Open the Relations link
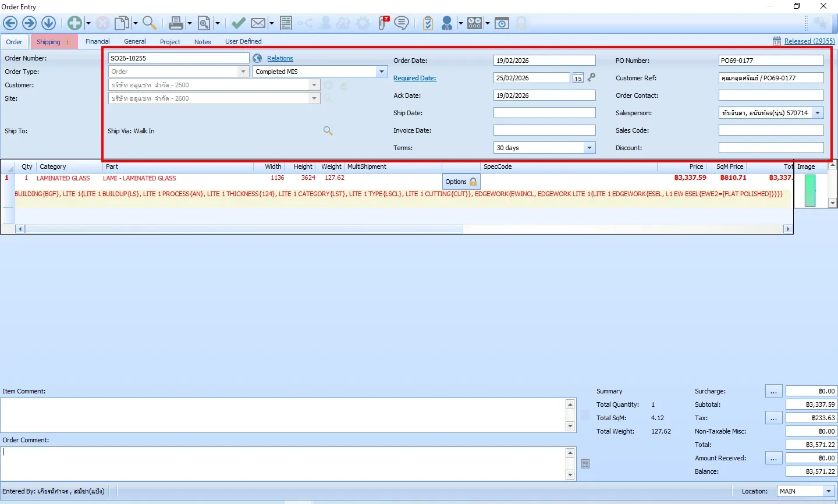 click(x=280, y=58)
